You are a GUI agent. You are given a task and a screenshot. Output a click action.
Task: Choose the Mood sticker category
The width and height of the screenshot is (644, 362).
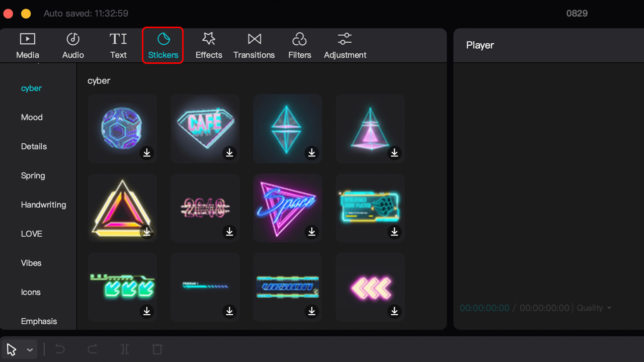tap(32, 117)
